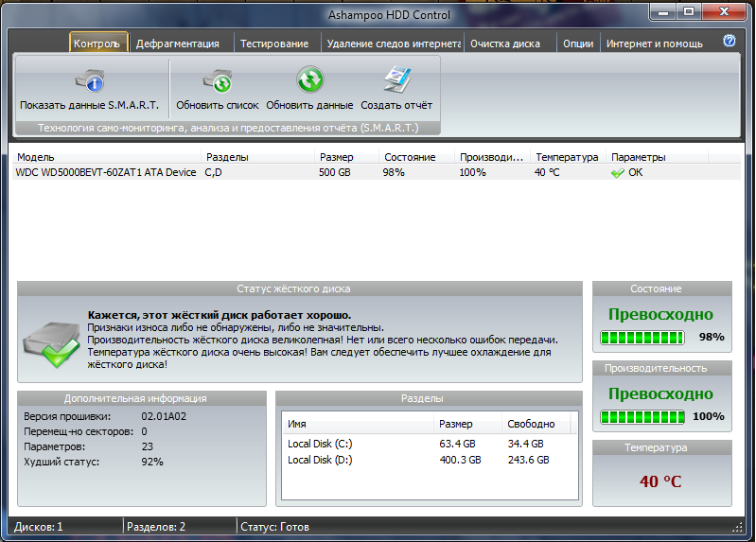Sort by the Состояние column header
Viewport: 756px width, 542px height.
(416, 157)
